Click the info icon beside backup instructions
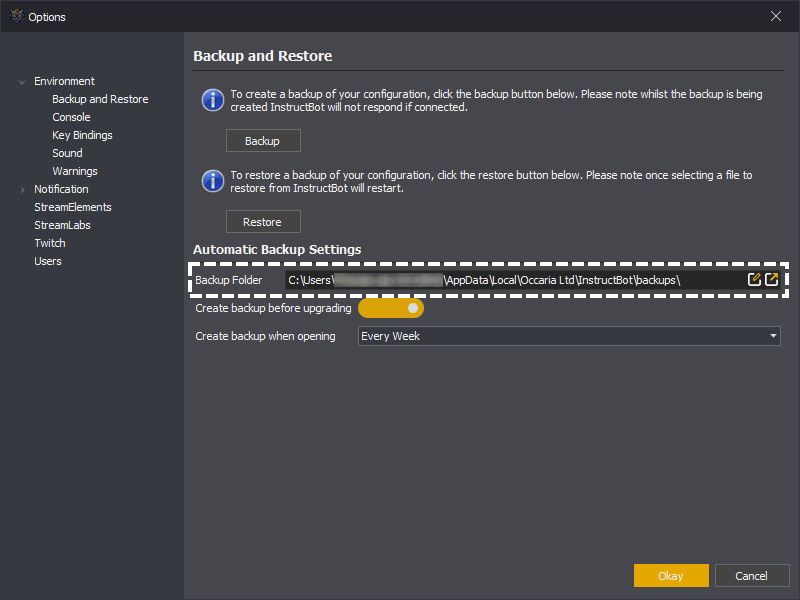The image size is (800, 600). [213, 100]
